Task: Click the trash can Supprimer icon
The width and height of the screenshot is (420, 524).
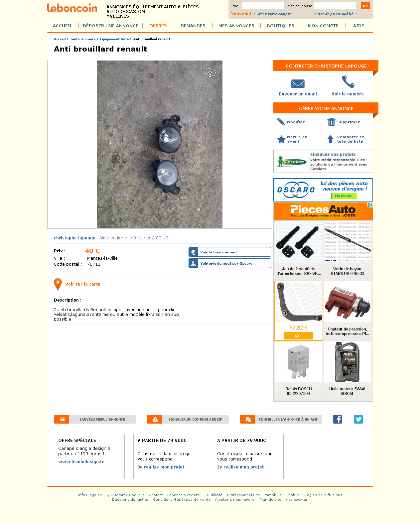Action: click(x=331, y=122)
